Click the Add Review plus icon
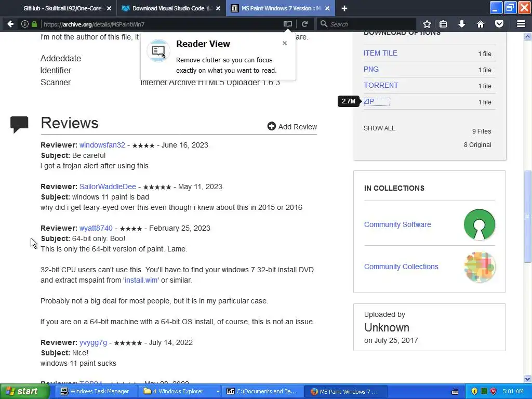The height and width of the screenshot is (399, 532). 271,126
